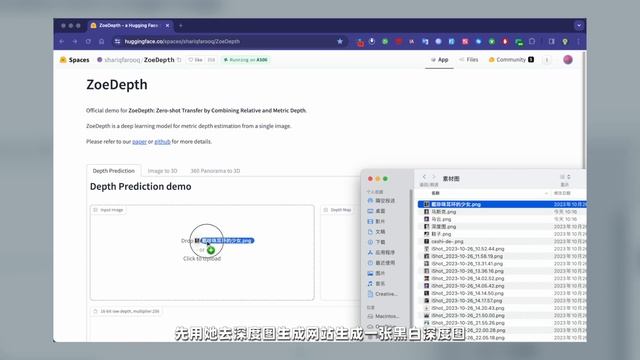Sort Finder files by 名称 column
The image size is (640, 360).
coord(436,193)
